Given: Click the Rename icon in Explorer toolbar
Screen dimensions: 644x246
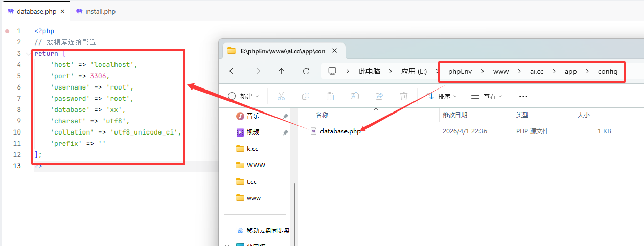Looking at the screenshot, I should click(355, 96).
